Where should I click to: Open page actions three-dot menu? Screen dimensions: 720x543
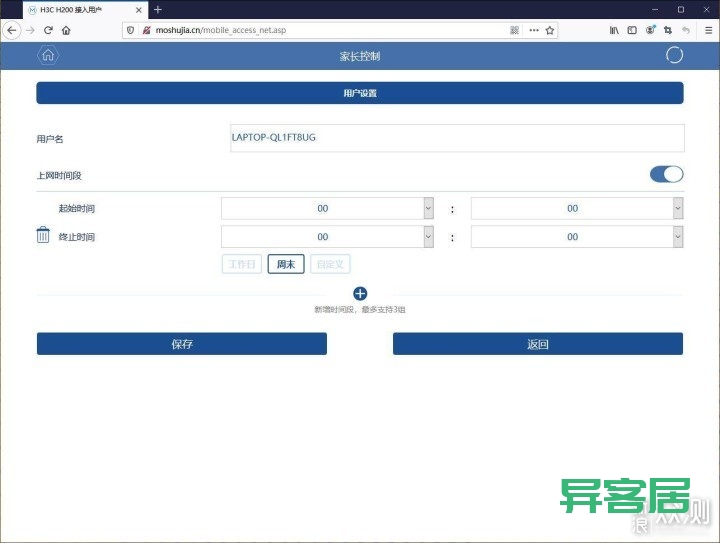coord(534,30)
